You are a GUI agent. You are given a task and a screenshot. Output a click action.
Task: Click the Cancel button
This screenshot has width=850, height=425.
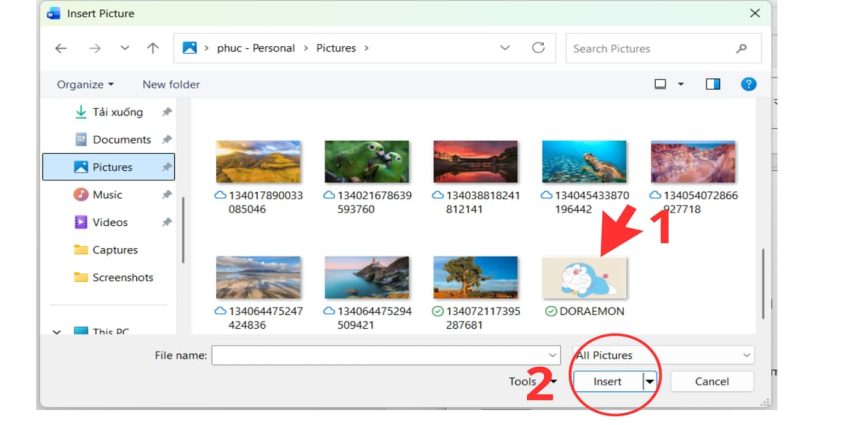click(x=712, y=381)
